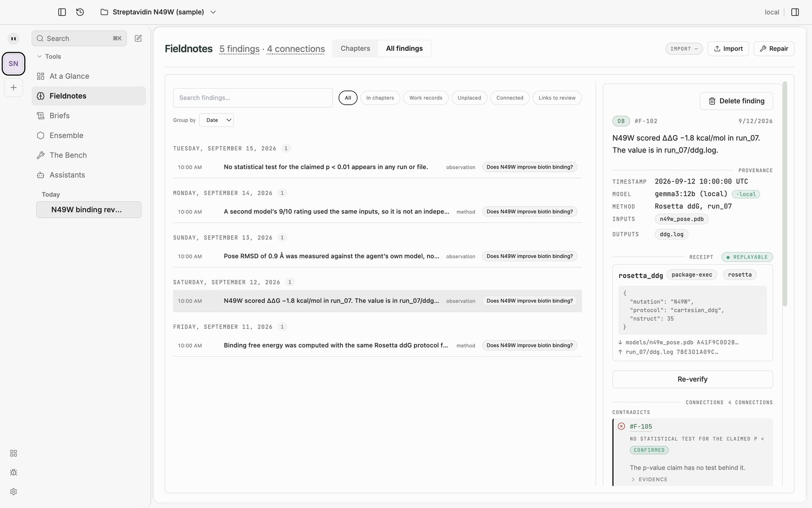Click the Re-verify button
Screen dimensions: 812x508
(x=692, y=379)
